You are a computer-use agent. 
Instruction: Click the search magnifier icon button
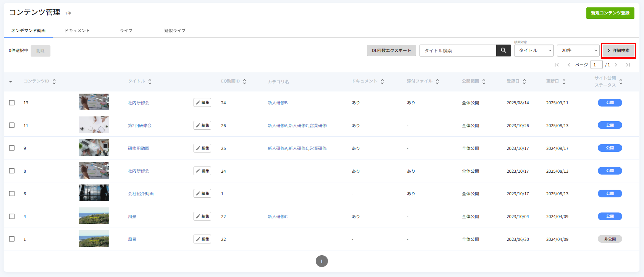tap(503, 51)
